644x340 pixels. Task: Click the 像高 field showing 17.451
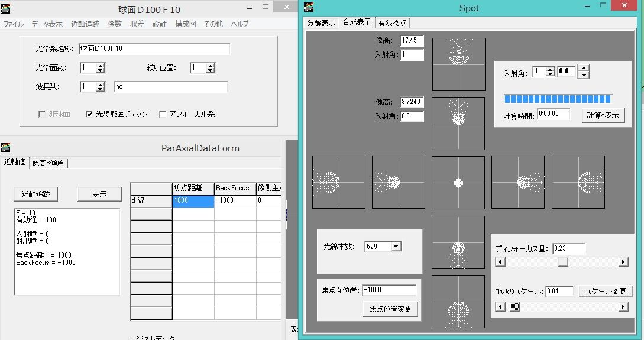coord(412,41)
